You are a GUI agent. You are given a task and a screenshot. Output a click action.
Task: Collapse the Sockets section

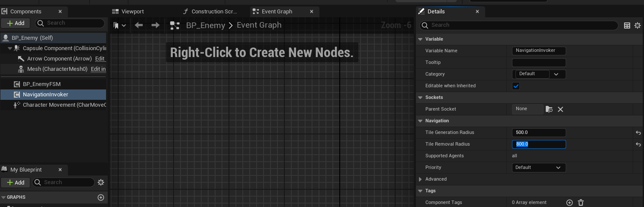click(x=420, y=97)
